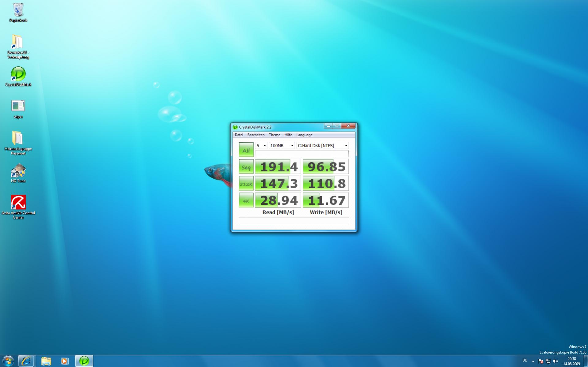Click the 4K write result 11.67
The width and height of the screenshot is (588, 367).
click(x=326, y=200)
